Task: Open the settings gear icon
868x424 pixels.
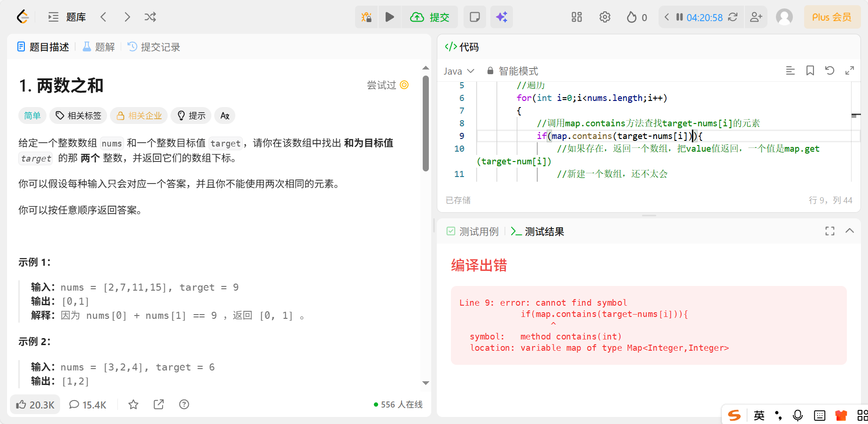Action: (605, 17)
